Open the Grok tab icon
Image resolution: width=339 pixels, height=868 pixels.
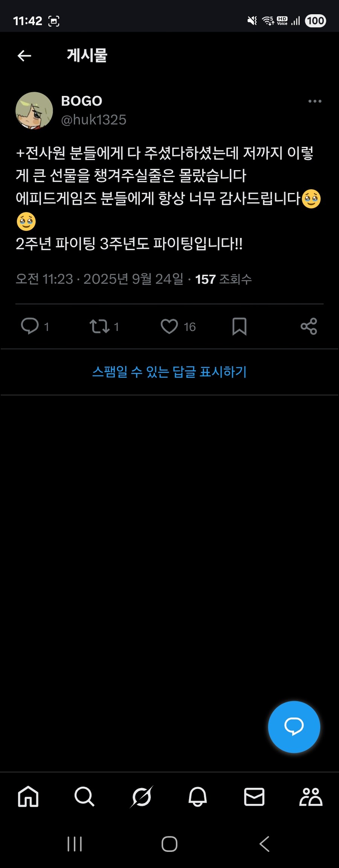141,797
